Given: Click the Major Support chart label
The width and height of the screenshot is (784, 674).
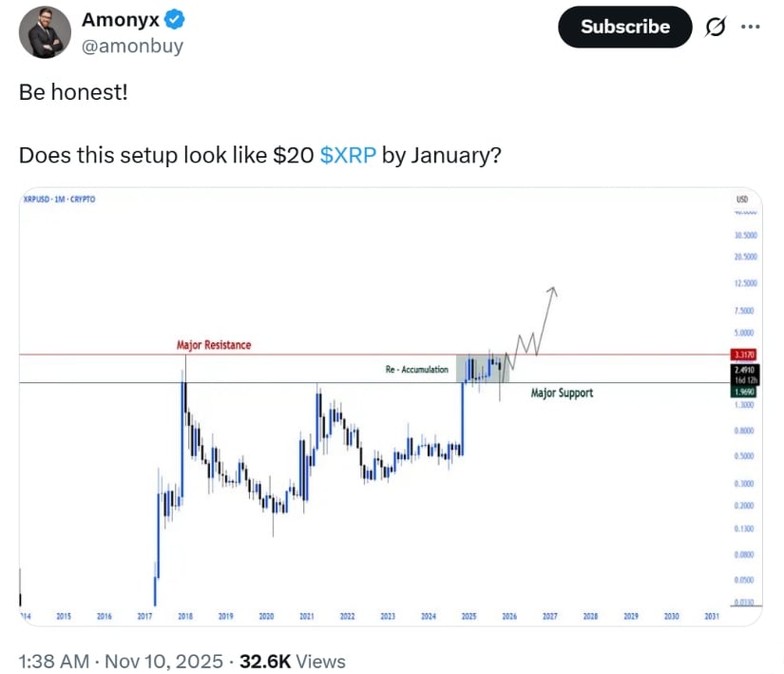Looking at the screenshot, I should (562, 393).
